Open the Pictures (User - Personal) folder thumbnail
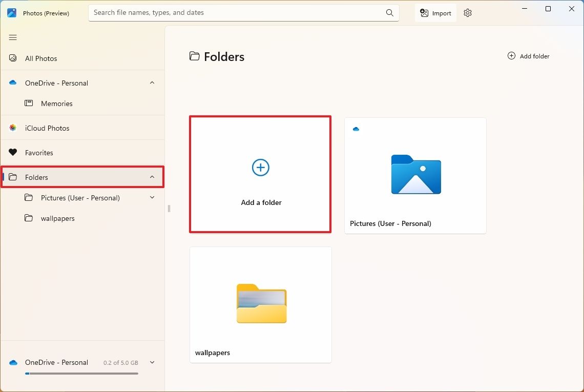The height and width of the screenshot is (392, 584). click(415, 175)
